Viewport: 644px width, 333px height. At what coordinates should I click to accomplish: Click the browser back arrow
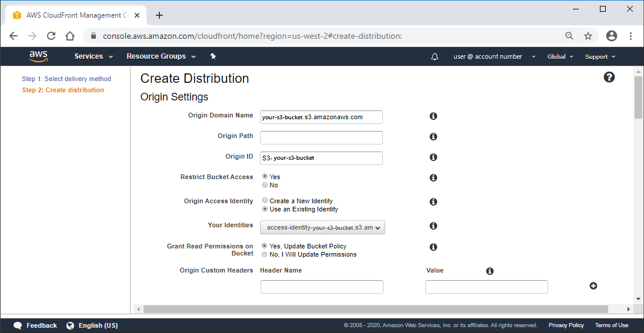pos(14,36)
